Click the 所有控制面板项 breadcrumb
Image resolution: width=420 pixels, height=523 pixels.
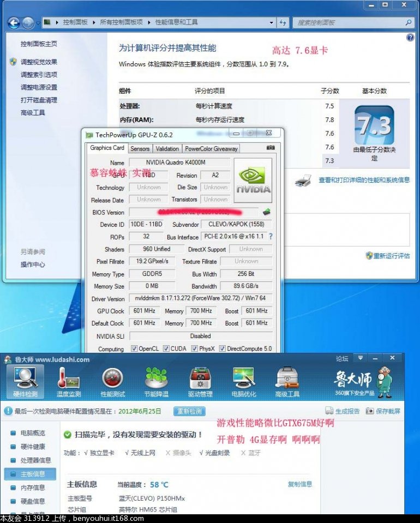(121, 22)
